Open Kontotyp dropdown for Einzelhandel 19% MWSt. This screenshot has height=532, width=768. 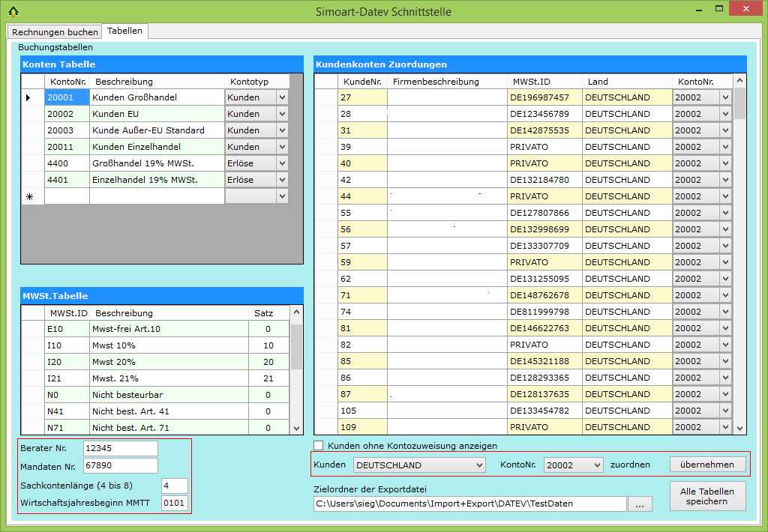[x=282, y=180]
